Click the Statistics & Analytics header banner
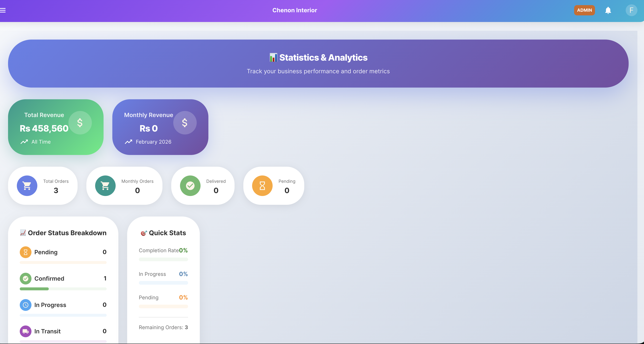 (x=318, y=63)
